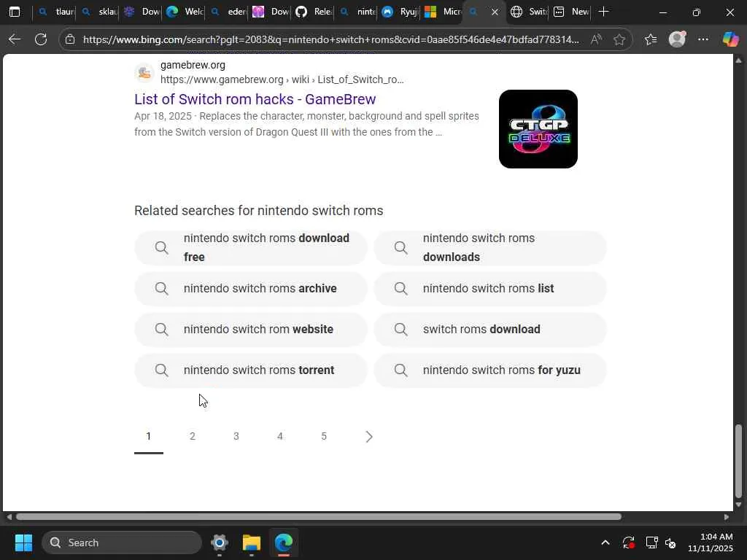Click the address bar URL field
Viewport: 747px width, 560px height.
(x=331, y=39)
